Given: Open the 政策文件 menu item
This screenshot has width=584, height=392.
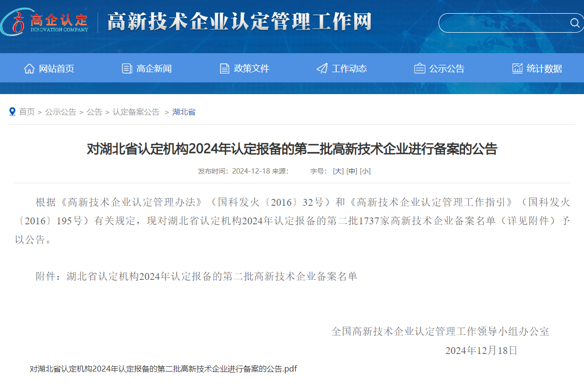Looking at the screenshot, I should 251,68.
